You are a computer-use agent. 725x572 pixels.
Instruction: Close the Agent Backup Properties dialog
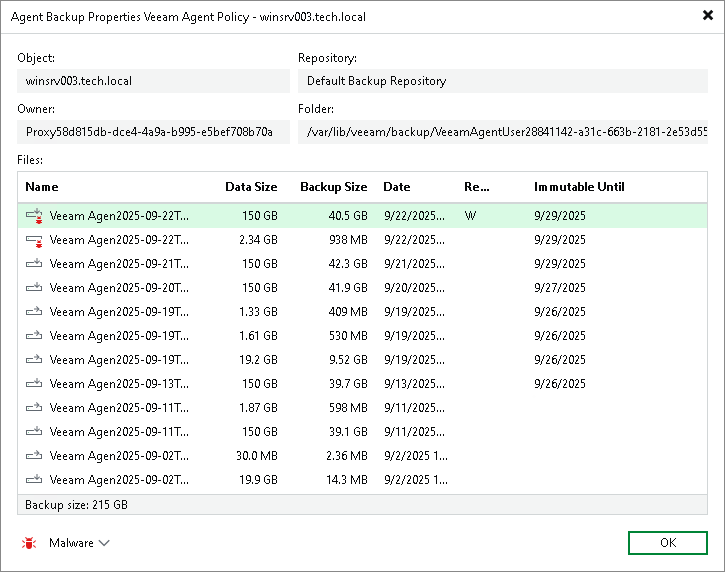707,16
